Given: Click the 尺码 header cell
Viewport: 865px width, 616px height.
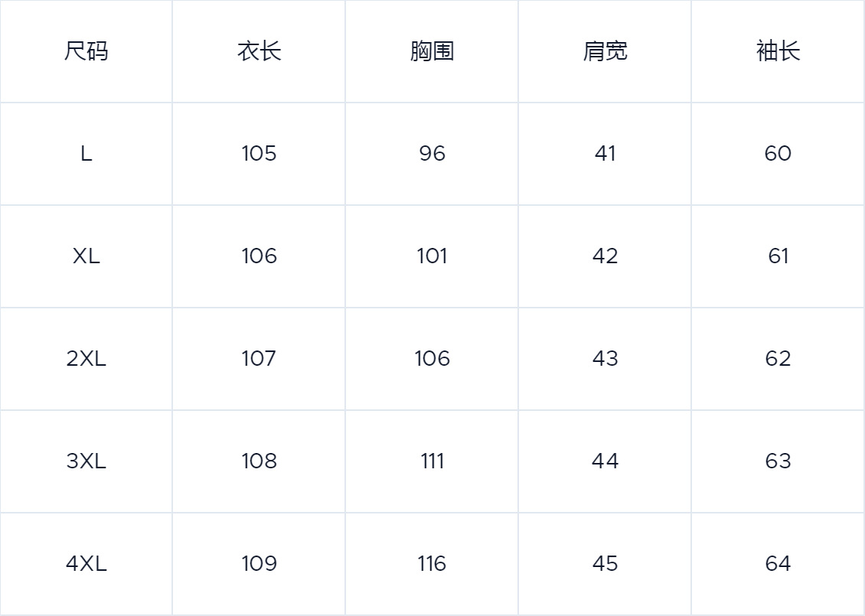Looking at the screenshot, I should coord(86,51).
